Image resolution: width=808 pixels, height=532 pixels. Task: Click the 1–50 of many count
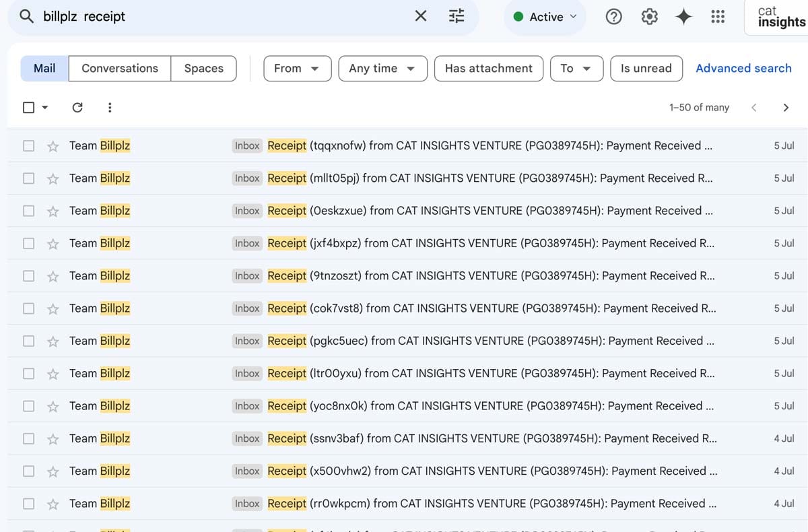coord(699,108)
